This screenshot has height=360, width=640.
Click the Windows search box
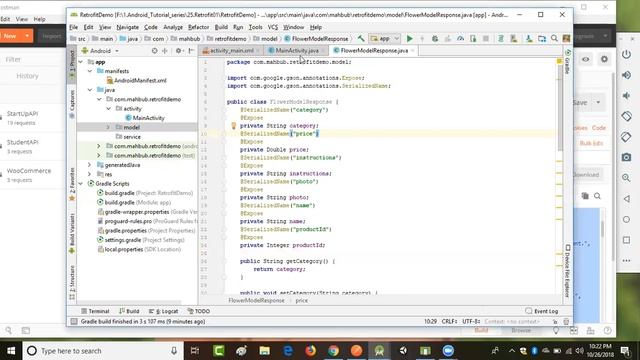pyautogui.click(x=102, y=351)
